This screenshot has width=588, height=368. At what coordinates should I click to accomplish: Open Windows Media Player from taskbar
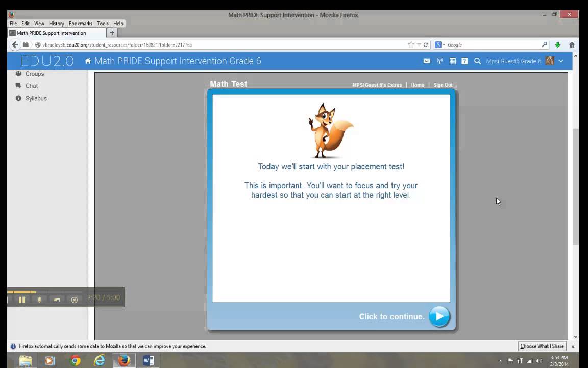tap(50, 361)
